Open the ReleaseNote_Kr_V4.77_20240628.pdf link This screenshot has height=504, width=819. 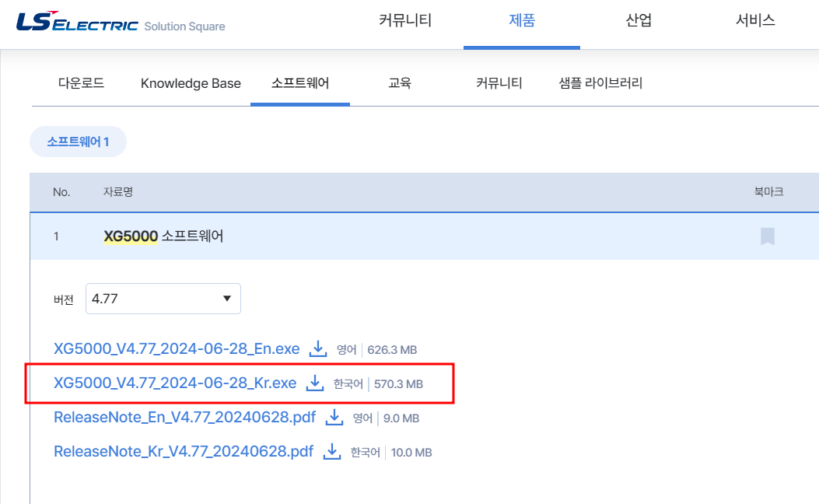183,452
